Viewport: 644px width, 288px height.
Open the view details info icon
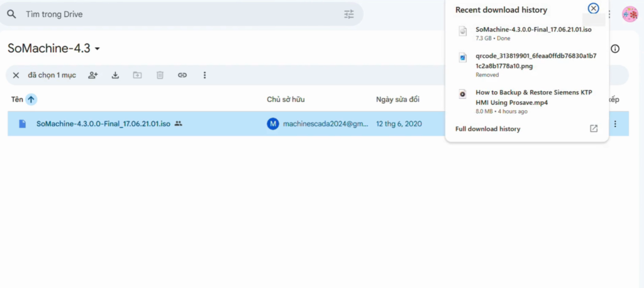pyautogui.click(x=615, y=49)
